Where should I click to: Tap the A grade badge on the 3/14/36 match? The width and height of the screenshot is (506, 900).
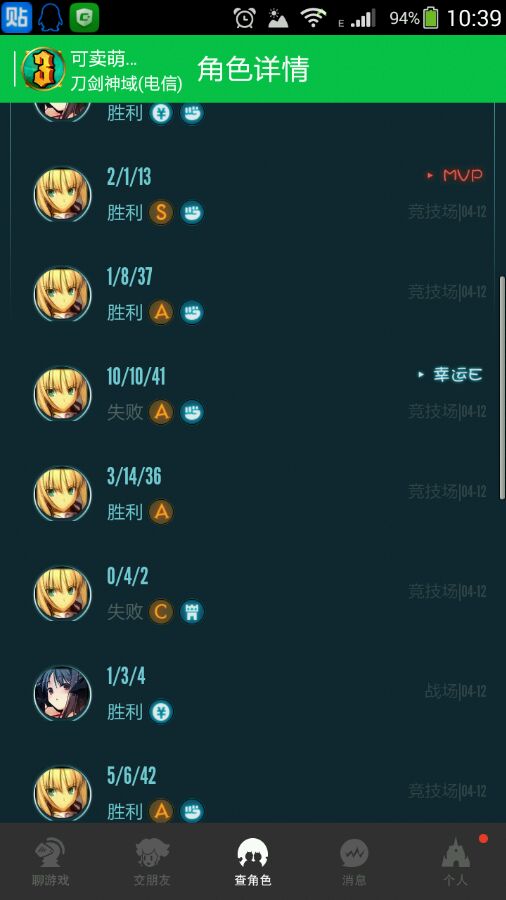coord(161,511)
